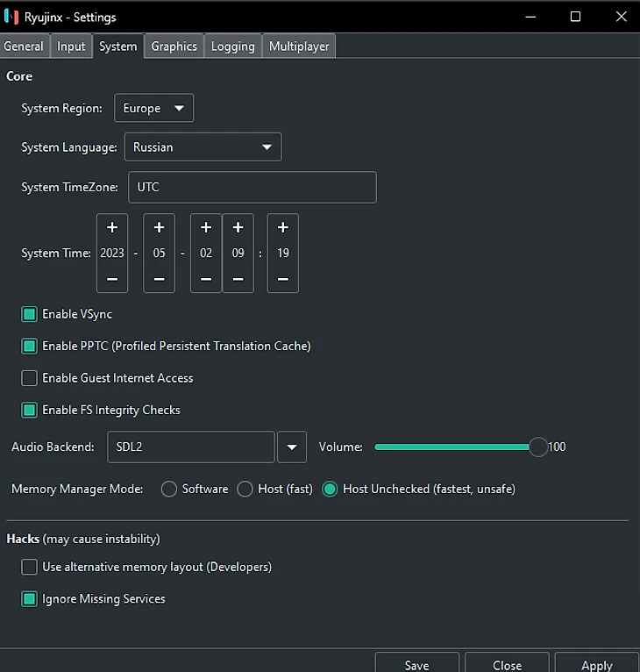Open the Audio Backend dropdown arrow
The image size is (640, 672).
(291, 447)
